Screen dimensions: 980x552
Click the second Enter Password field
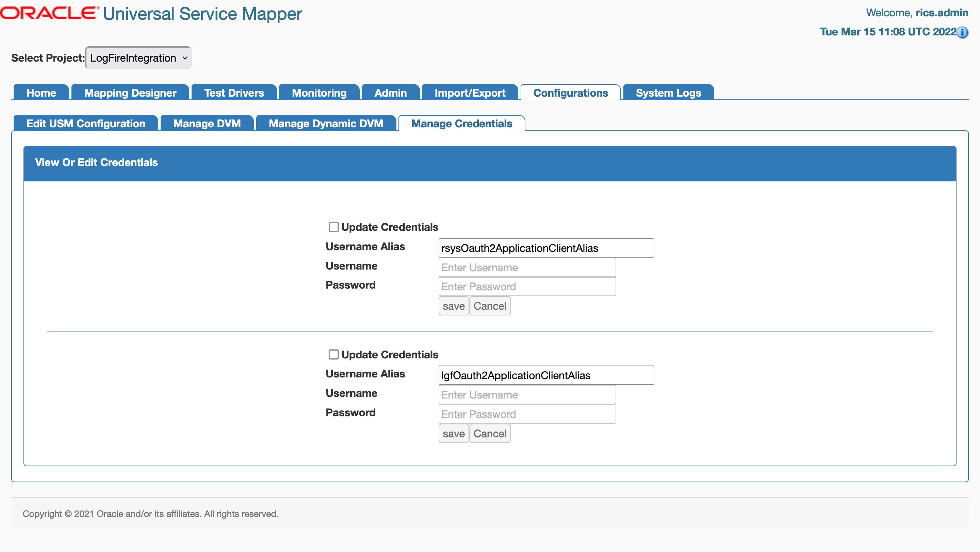tap(527, 414)
